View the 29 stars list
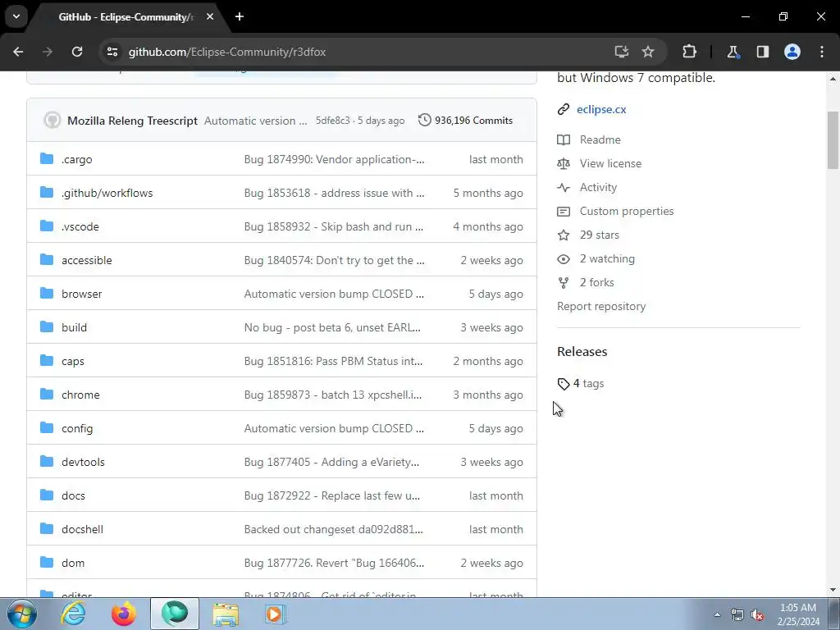Image resolution: width=840 pixels, height=630 pixels. pos(599,235)
